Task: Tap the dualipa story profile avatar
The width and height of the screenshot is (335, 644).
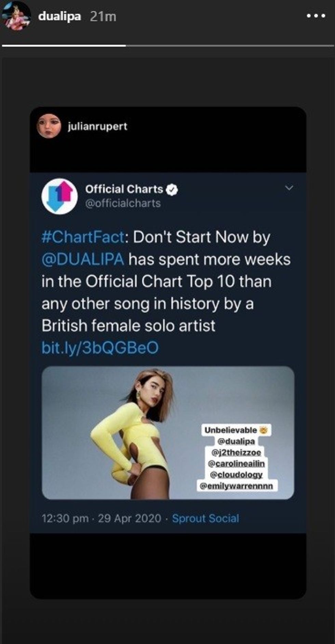Action: (16, 16)
